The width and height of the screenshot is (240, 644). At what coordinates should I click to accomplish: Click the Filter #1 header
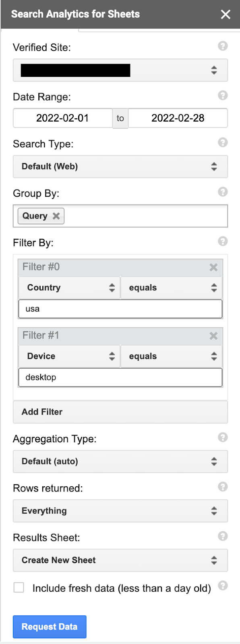point(101,335)
